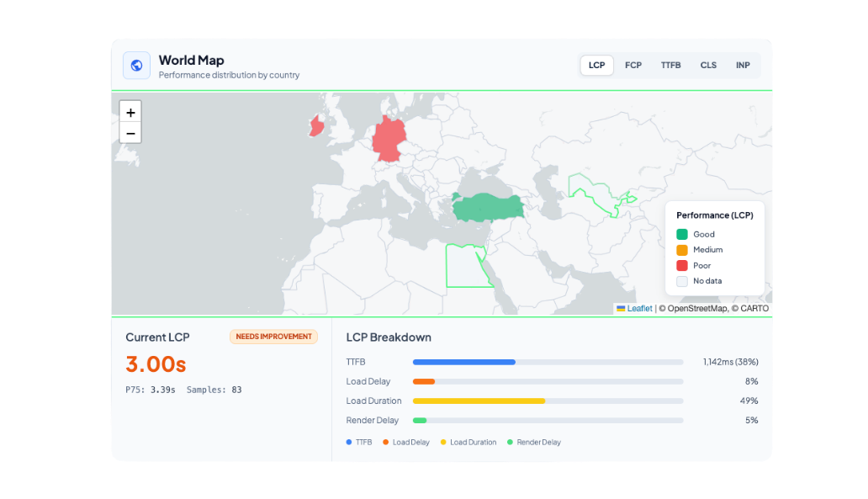Show the INP metric tab

pos(743,66)
